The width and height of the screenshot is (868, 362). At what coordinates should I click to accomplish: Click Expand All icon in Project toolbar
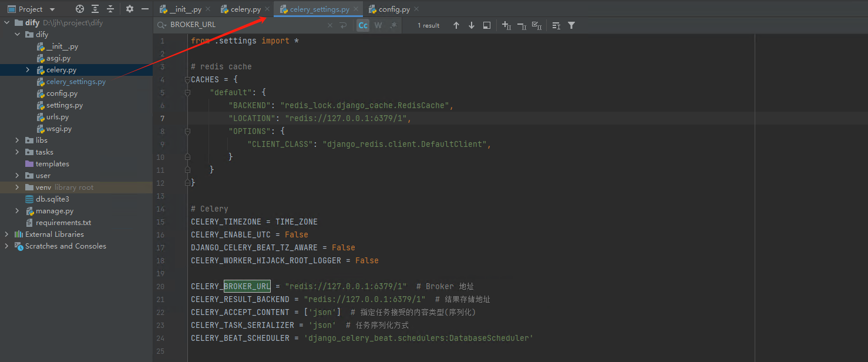[x=95, y=9]
